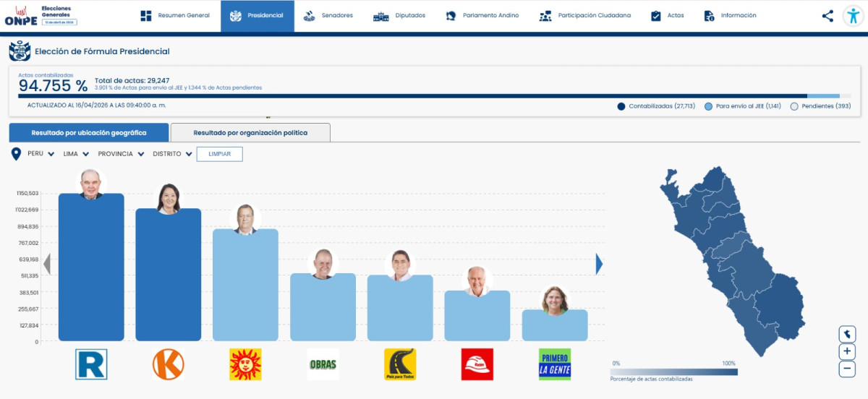Click the share icon
The width and height of the screenshot is (868, 399).
[827, 16]
